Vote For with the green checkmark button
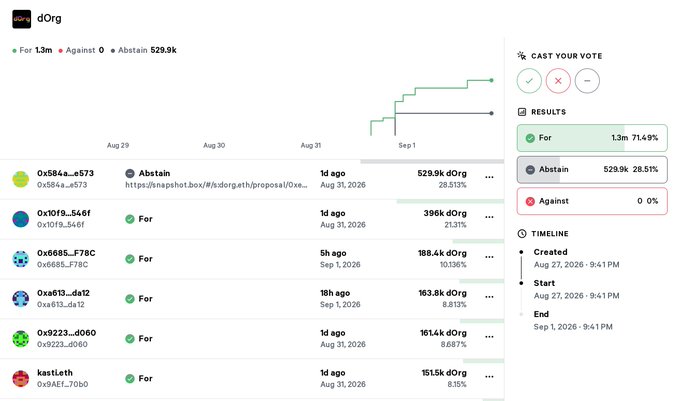The width and height of the screenshot is (680, 401). coord(529,81)
